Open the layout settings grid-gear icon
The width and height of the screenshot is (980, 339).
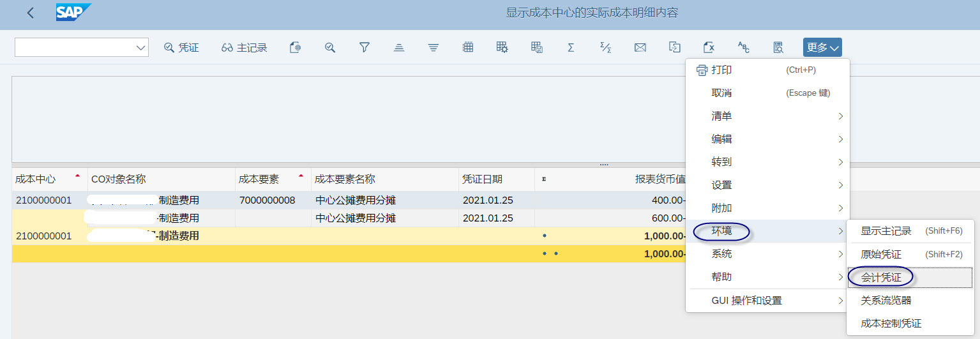(502, 47)
